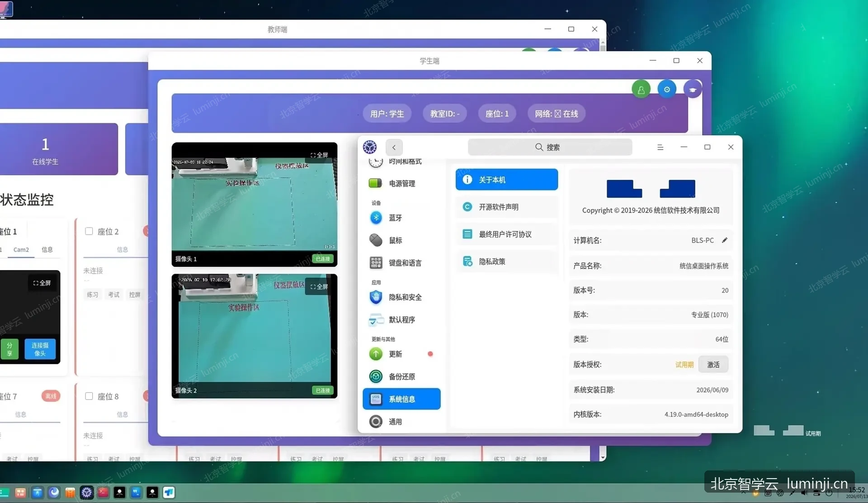Click 控屏 on the 座位 2 card

[135, 295]
